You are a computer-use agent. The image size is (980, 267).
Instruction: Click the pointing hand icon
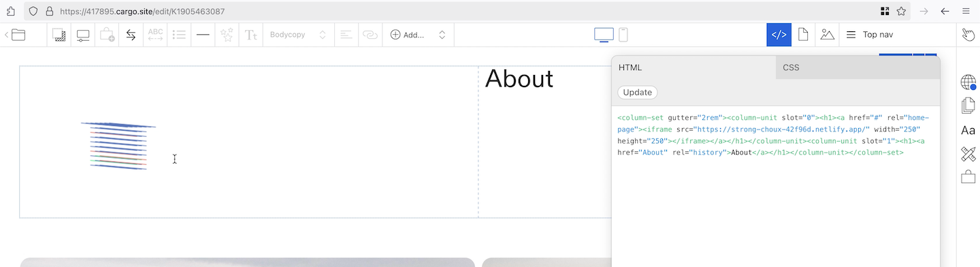(968, 35)
